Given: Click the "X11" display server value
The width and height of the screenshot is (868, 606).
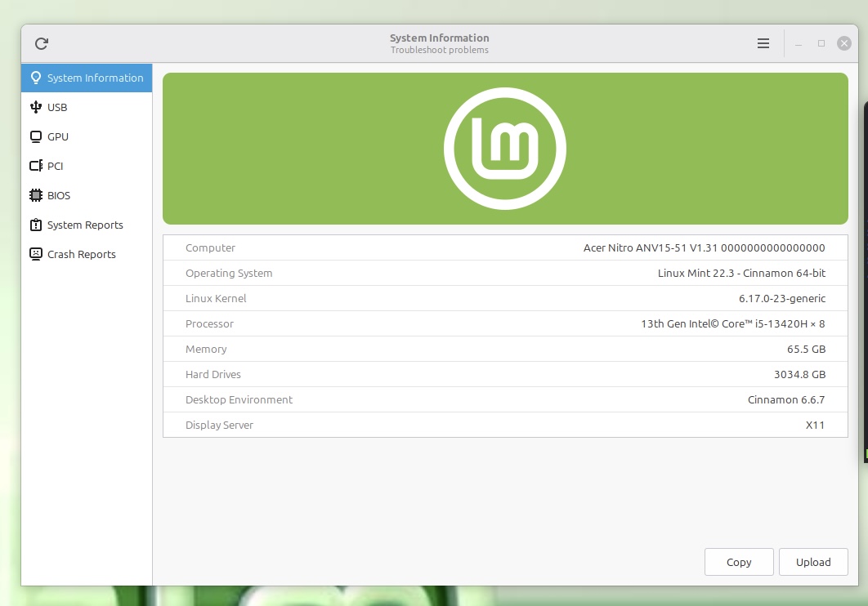Looking at the screenshot, I should coord(815,426).
